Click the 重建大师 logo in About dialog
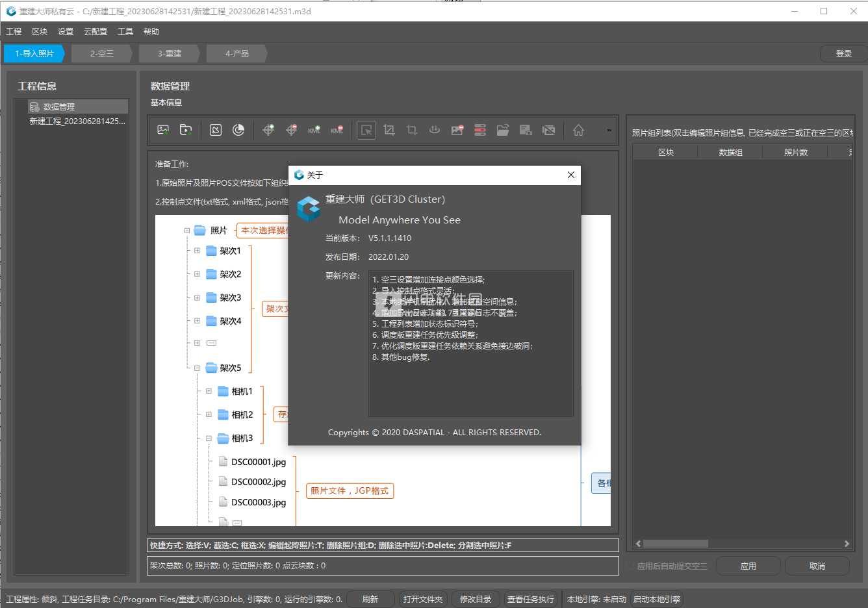Screen dimensions: 868x608 point(309,209)
